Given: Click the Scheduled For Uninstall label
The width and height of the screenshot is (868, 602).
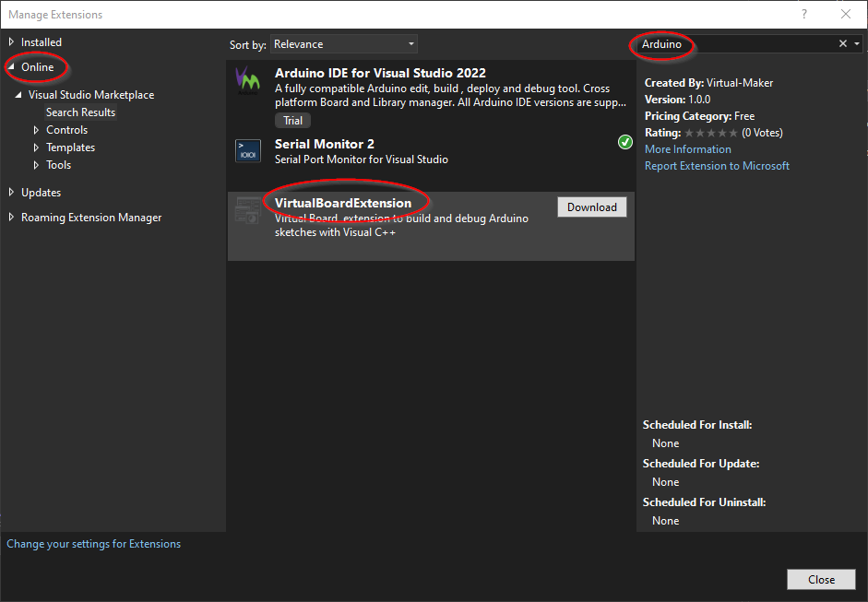Looking at the screenshot, I should point(704,502).
